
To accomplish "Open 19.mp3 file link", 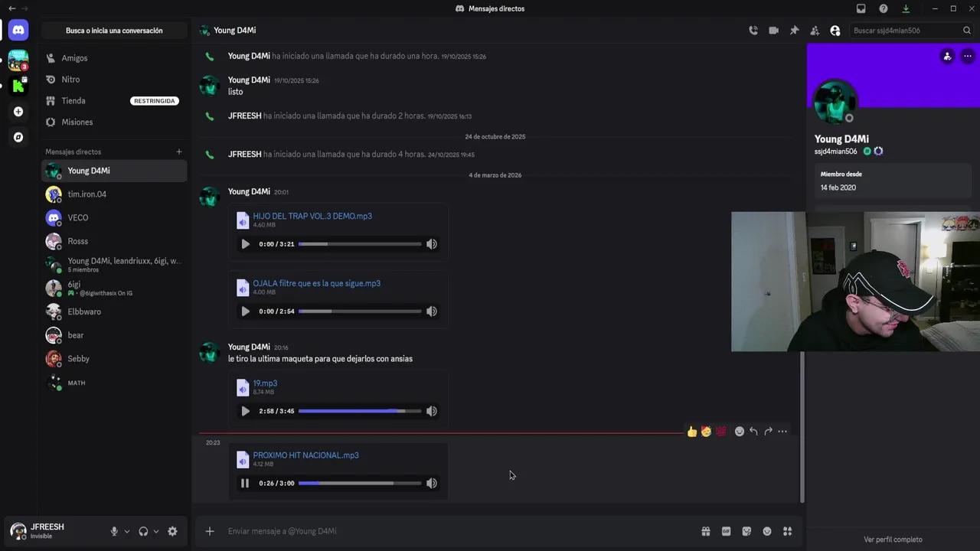I will pyautogui.click(x=265, y=383).
